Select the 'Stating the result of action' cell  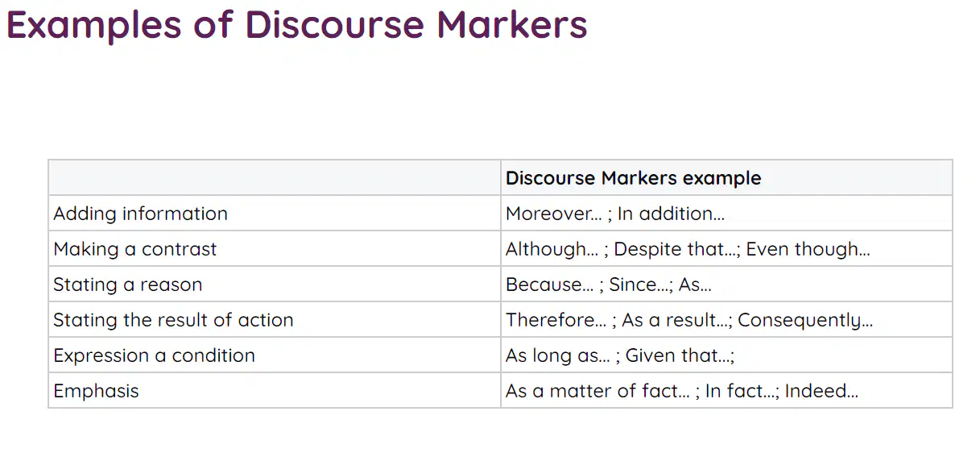275,319
